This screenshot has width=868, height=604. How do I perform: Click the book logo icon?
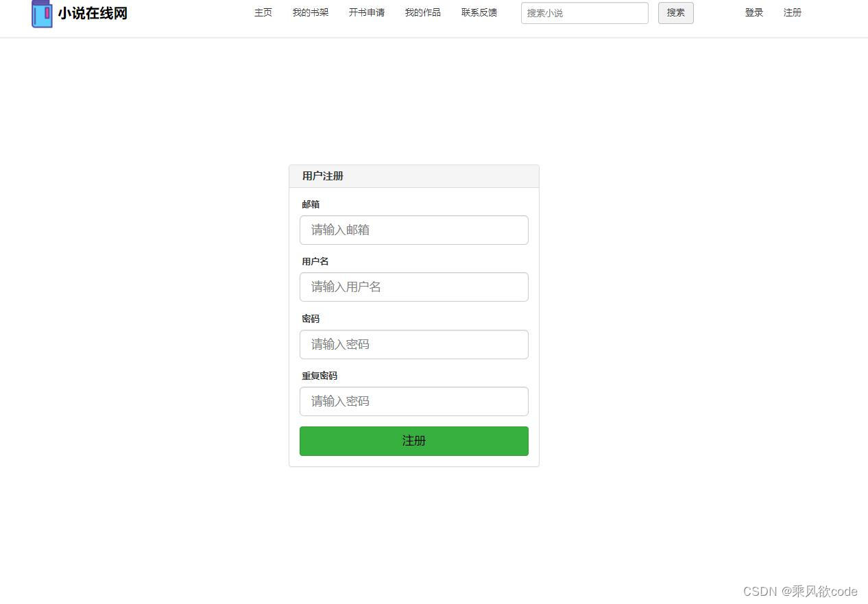pos(41,14)
